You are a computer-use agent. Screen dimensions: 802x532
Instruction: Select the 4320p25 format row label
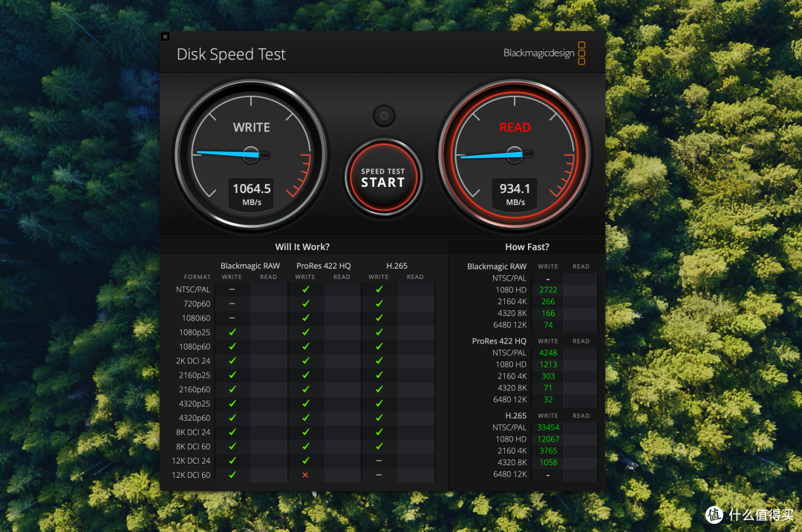pyautogui.click(x=195, y=404)
